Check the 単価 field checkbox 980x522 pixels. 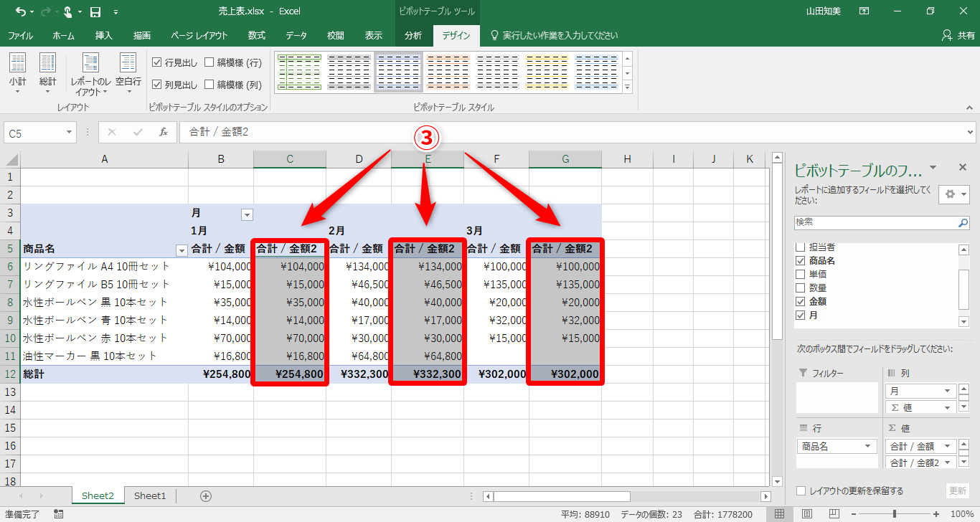click(801, 274)
